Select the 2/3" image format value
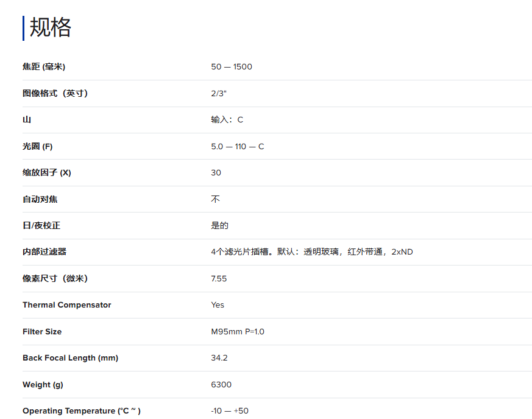The image size is (532, 419). (x=219, y=93)
